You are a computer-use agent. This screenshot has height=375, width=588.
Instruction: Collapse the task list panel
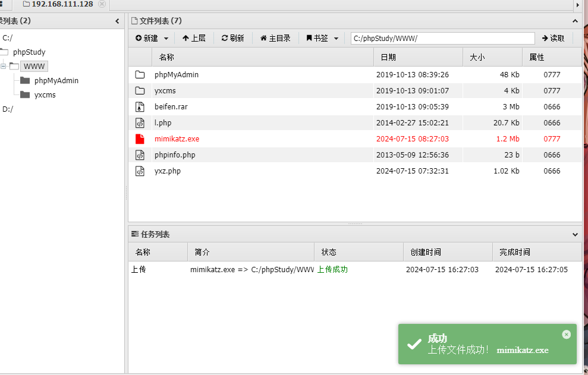tap(575, 235)
